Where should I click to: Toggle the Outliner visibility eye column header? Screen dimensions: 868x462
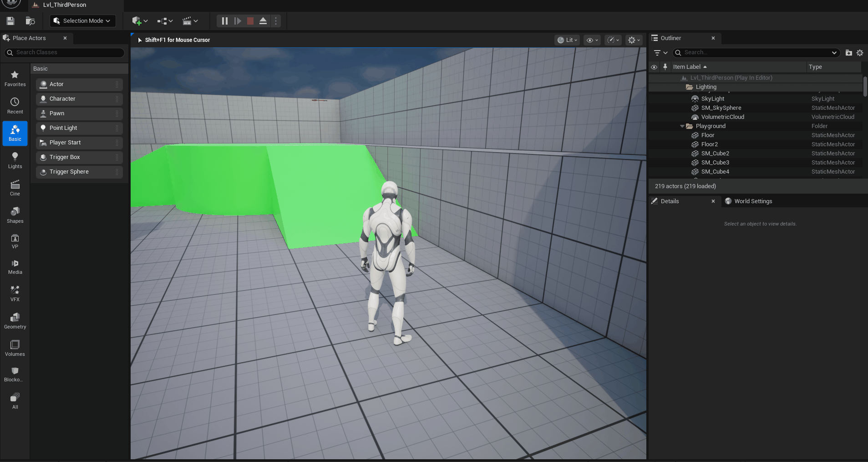tap(654, 67)
